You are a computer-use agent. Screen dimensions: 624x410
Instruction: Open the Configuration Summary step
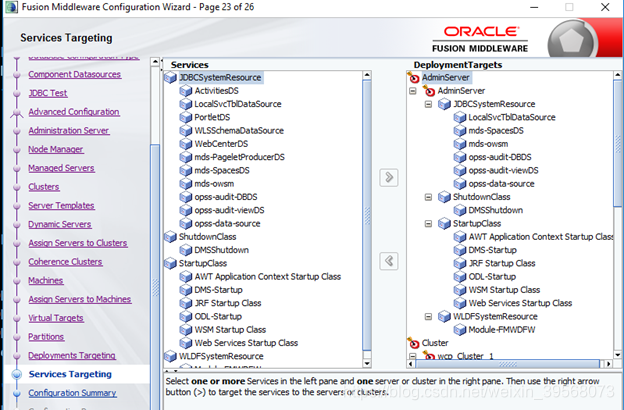[x=72, y=393]
